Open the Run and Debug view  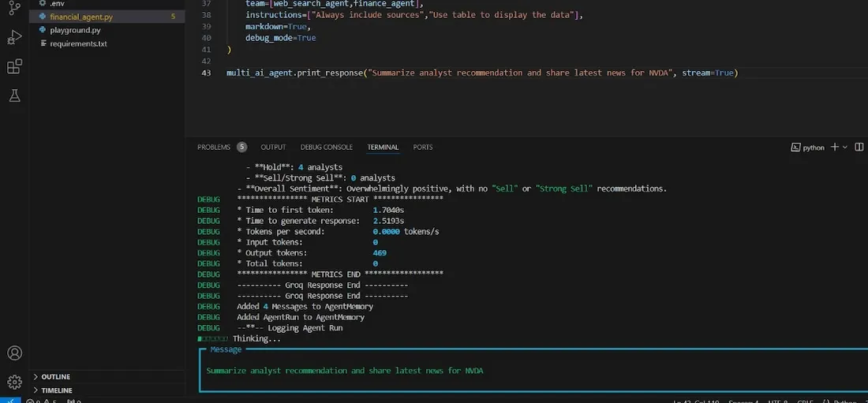click(14, 37)
